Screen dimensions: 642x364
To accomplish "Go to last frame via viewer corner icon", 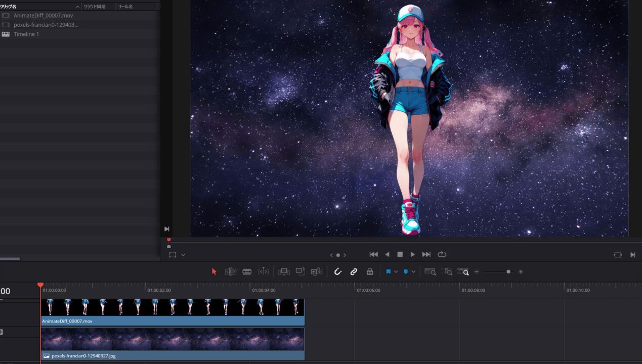I will 632,255.
